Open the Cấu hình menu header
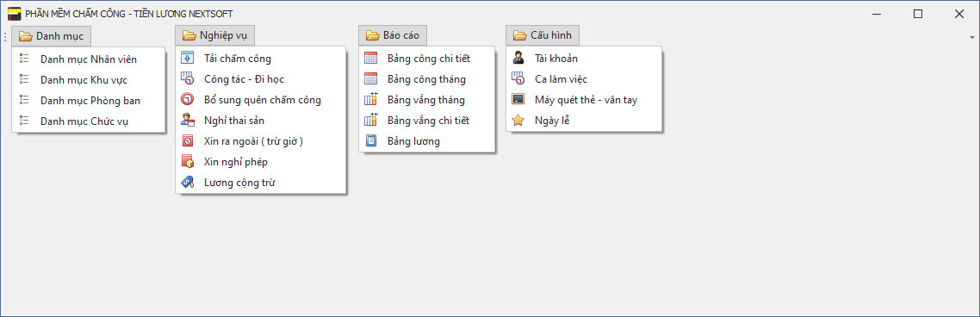 click(543, 35)
